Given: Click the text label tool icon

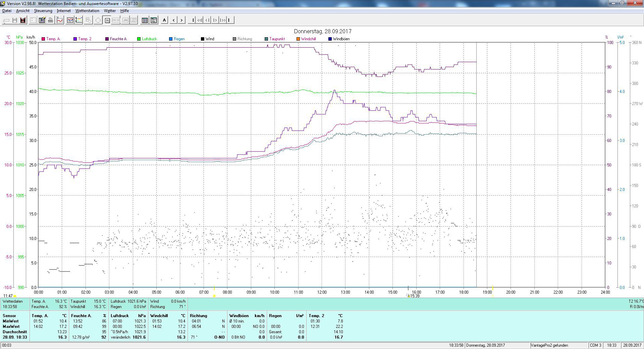Looking at the screenshot, I should pyautogui.click(x=33, y=20).
